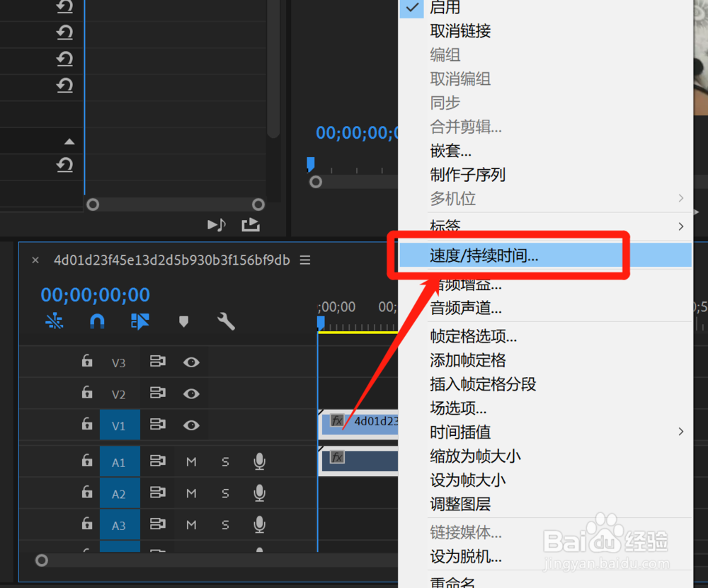Click export frame icon in effect controls
This screenshot has height=588, width=708.
pos(251,224)
